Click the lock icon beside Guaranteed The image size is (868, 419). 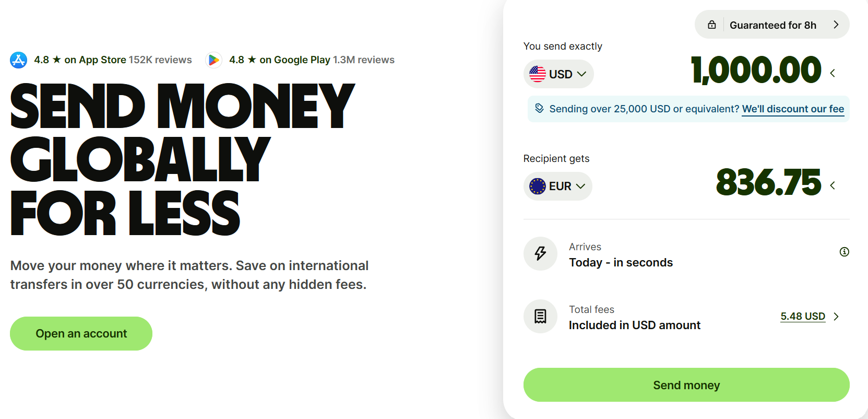tap(712, 25)
